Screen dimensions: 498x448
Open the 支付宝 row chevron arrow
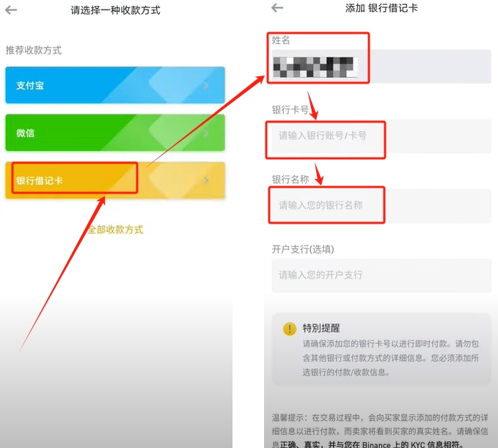206,85
